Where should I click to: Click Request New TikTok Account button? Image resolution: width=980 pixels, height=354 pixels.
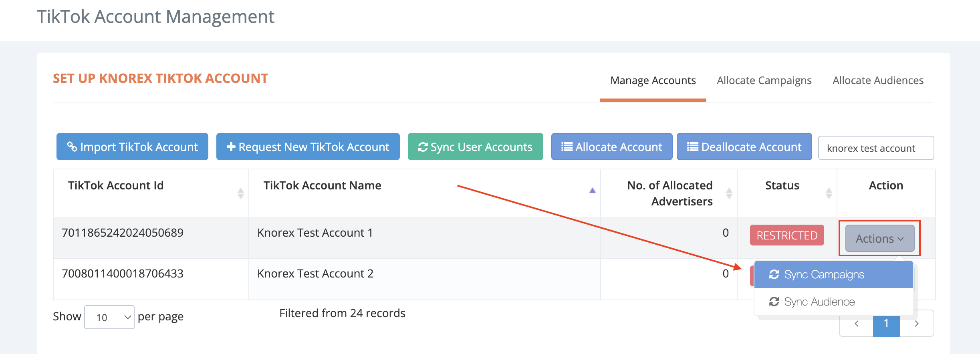[308, 147]
